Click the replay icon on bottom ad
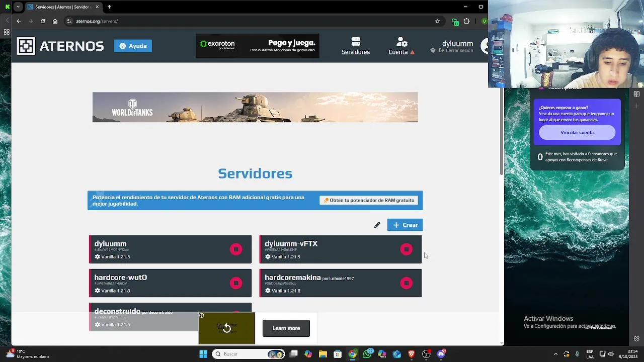The width and height of the screenshot is (644, 362). (227, 328)
